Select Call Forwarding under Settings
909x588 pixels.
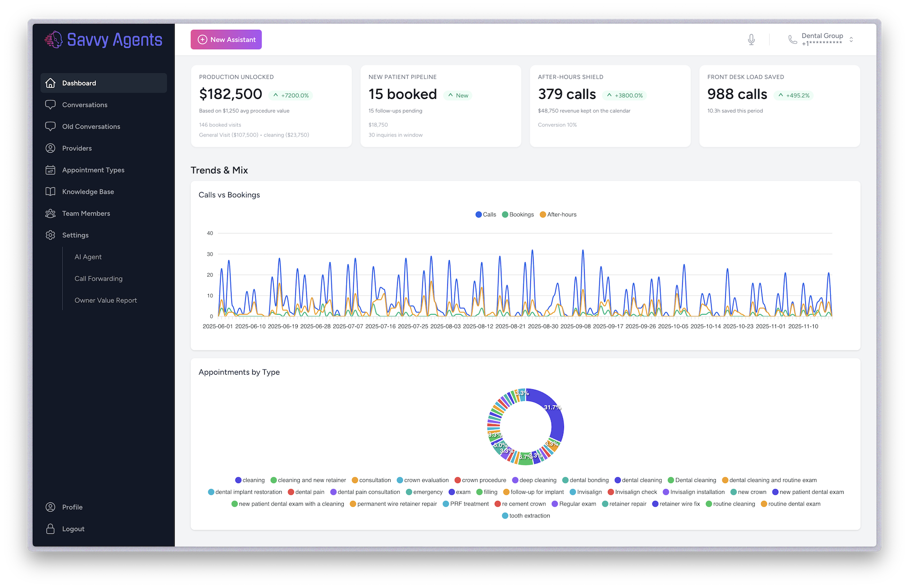pos(98,279)
